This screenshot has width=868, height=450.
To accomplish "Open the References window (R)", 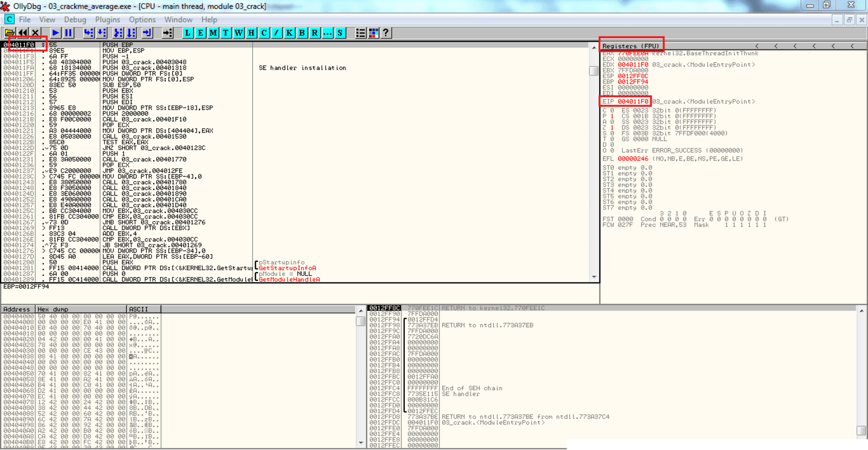I will tap(315, 33).
